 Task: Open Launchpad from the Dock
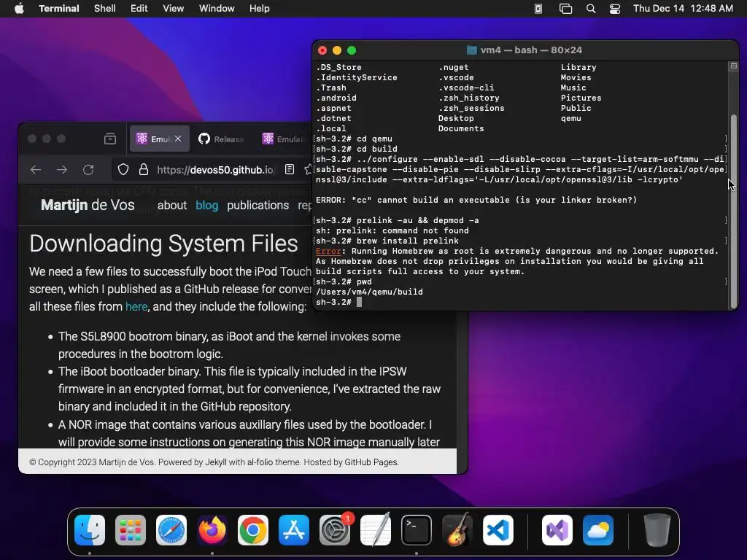131,530
